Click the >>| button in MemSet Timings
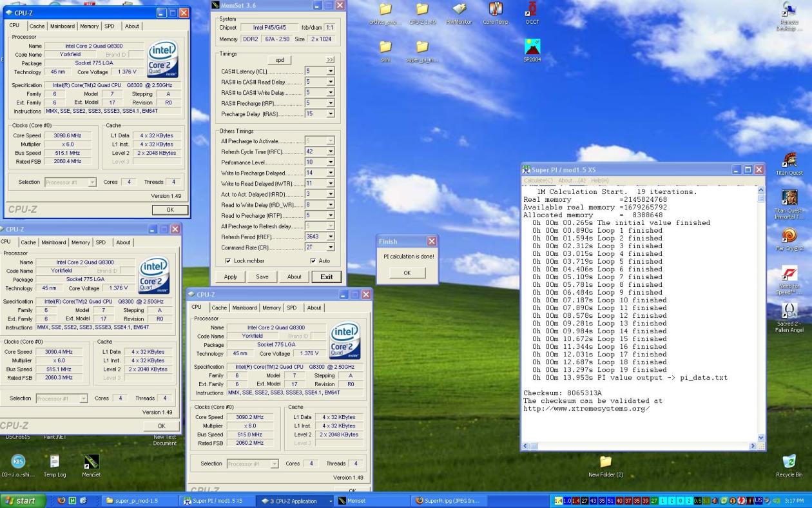The image size is (812, 508). (330, 60)
